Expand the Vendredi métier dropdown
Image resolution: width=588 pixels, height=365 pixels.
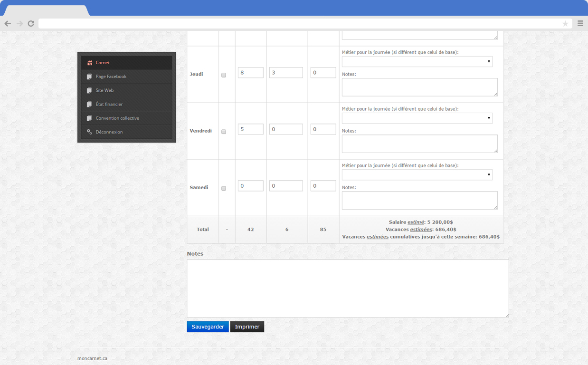[x=417, y=118]
